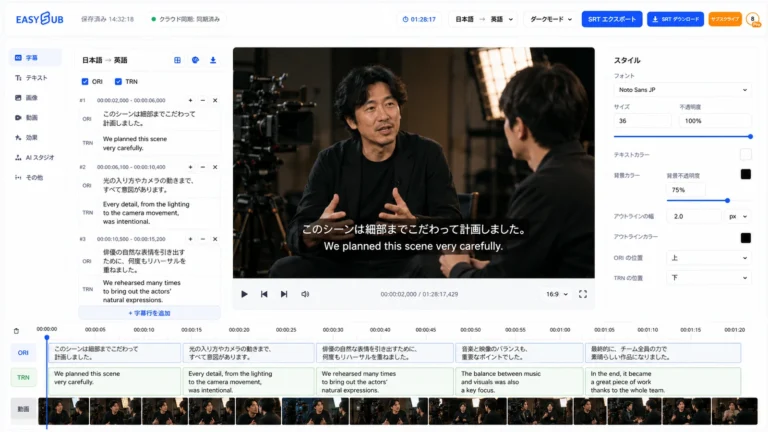Enter fullscreen video preview

[x=583, y=294]
